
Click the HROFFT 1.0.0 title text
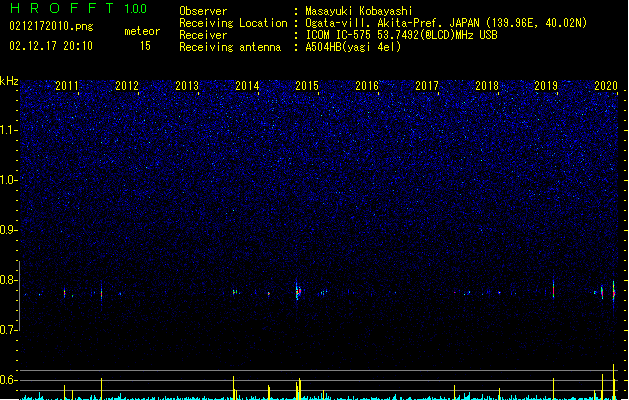[79, 8]
